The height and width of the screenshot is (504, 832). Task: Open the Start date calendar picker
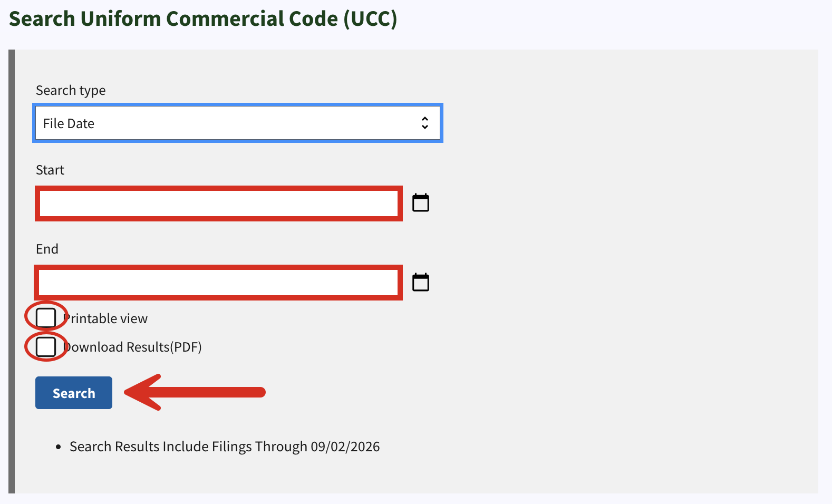[421, 202]
